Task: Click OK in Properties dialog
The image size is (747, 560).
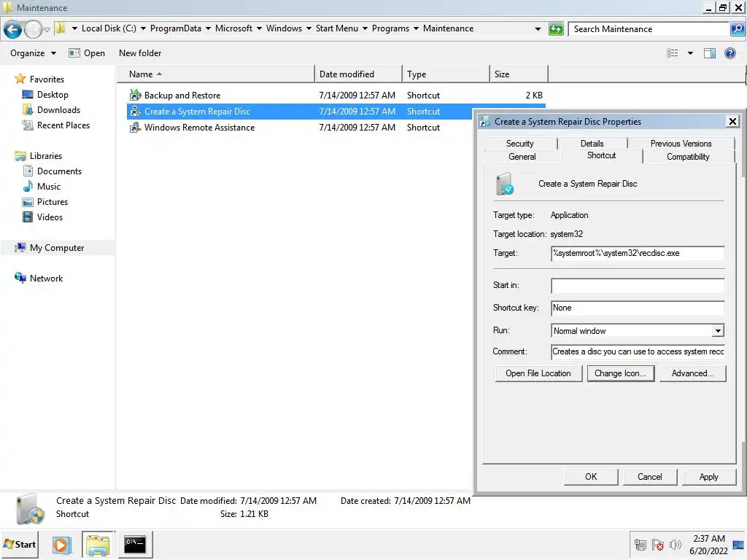Action: [x=591, y=477]
